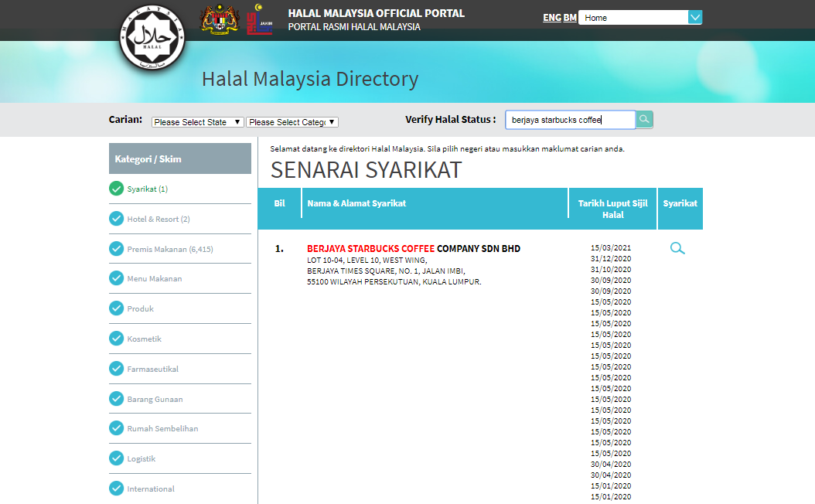Click the Syarikat column header
Screen dimensions: 815x504
click(x=680, y=203)
